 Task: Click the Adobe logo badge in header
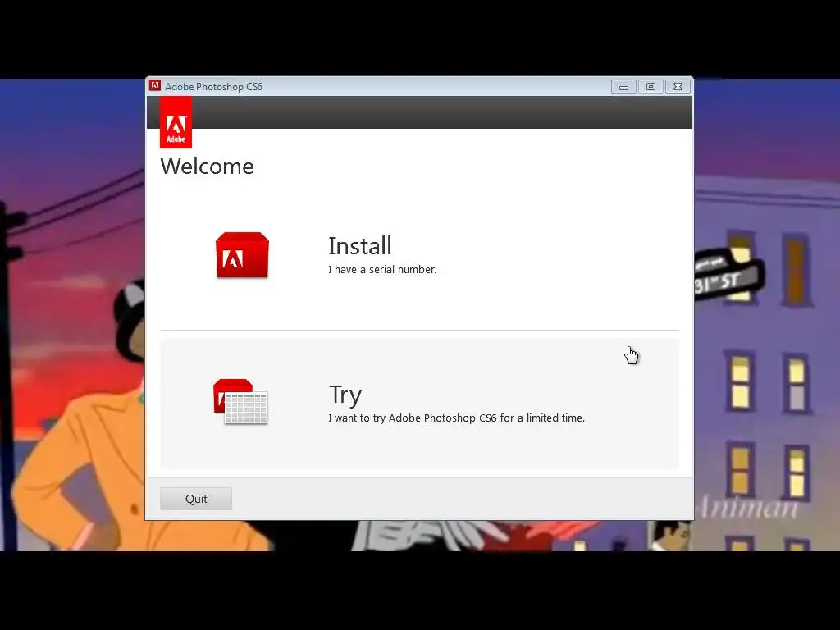176,123
